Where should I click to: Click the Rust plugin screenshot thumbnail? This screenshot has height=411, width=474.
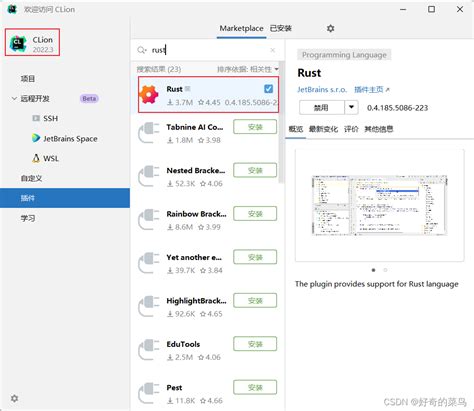point(380,206)
